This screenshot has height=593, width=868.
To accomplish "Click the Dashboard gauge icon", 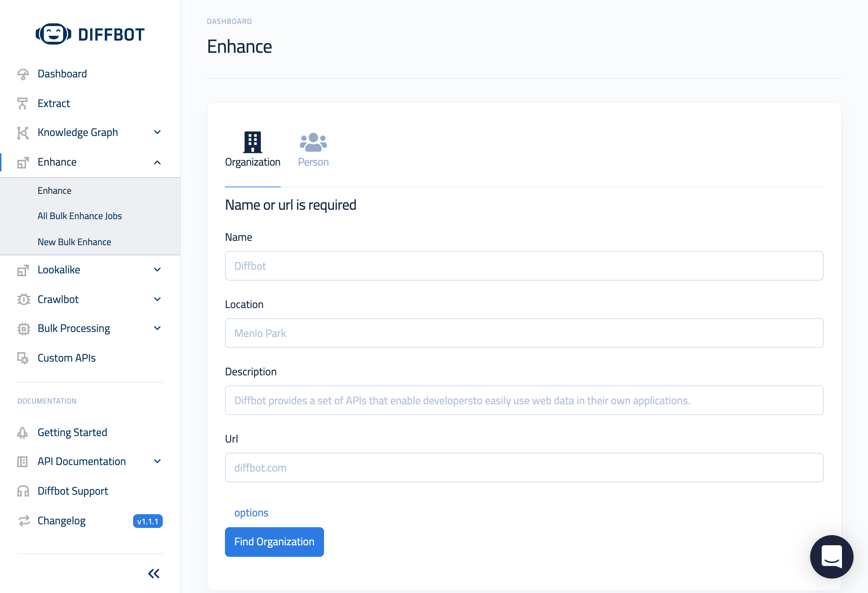I will (23, 74).
